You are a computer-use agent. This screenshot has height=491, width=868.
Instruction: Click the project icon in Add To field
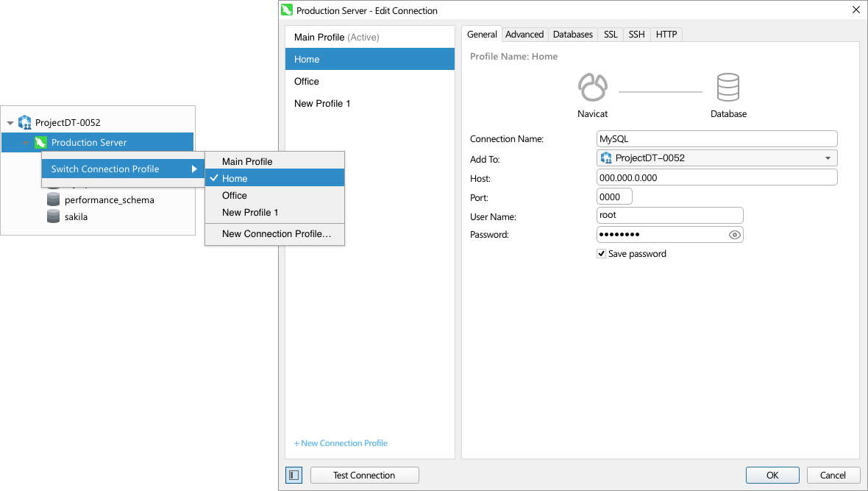pyautogui.click(x=606, y=158)
